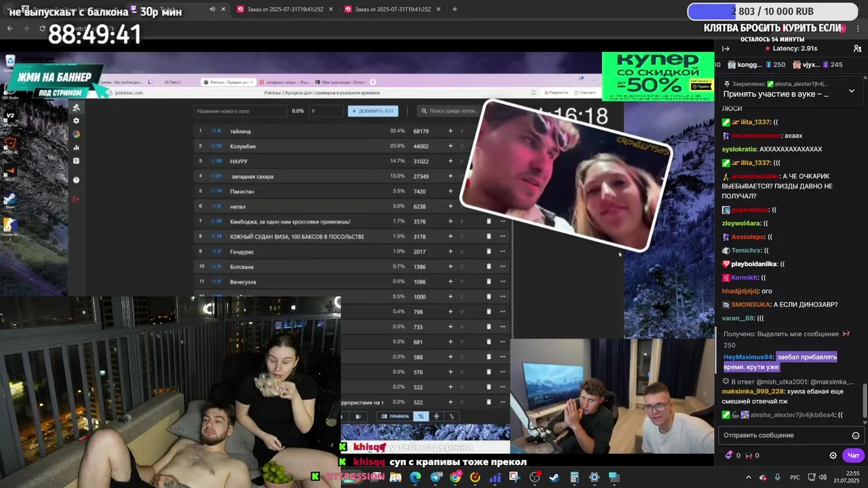
Task: Go back with the browser back arrow
Action: [x=9, y=28]
